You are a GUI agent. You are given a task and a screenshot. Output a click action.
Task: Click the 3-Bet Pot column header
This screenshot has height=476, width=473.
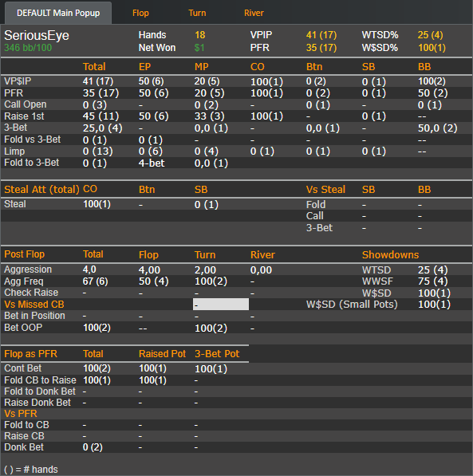pos(217,354)
